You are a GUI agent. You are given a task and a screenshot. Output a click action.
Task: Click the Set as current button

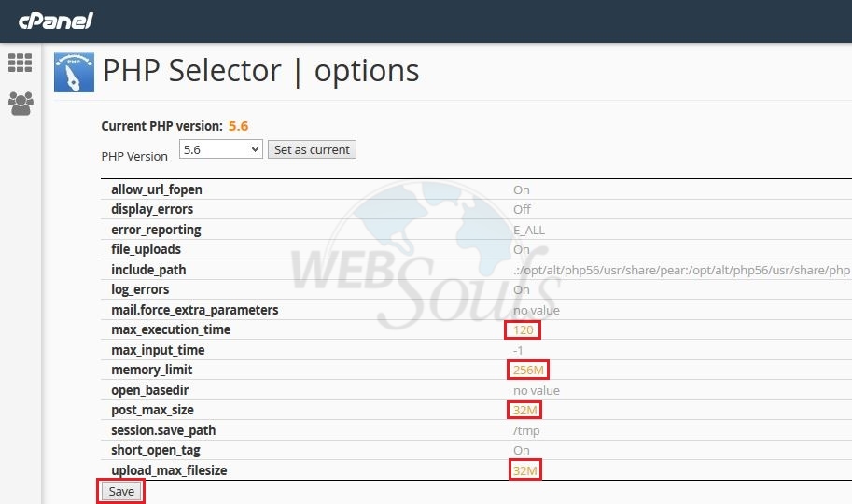[x=312, y=149]
